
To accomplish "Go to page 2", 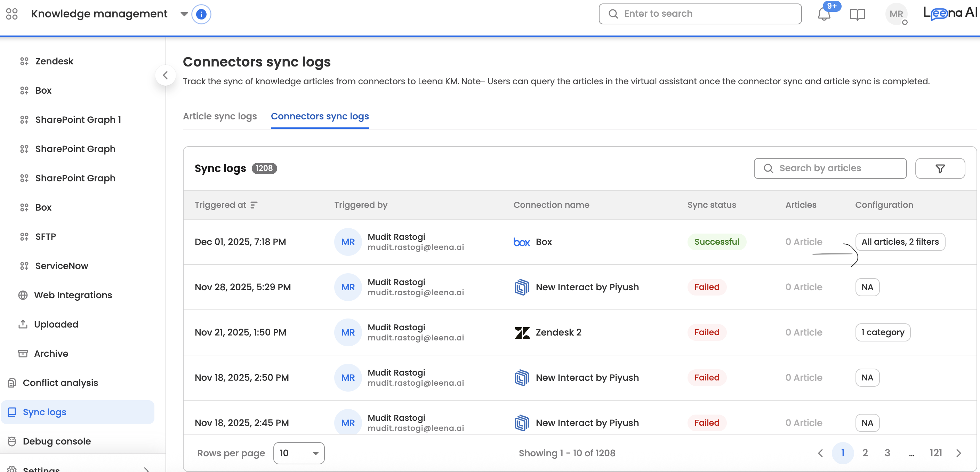I will [865, 453].
